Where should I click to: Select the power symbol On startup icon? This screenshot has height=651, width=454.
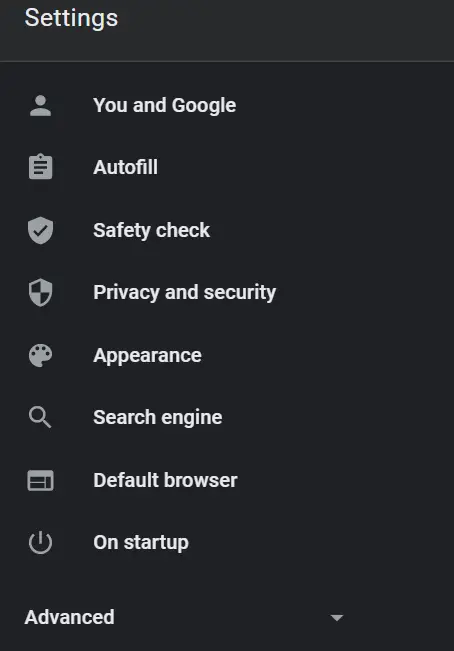40,542
